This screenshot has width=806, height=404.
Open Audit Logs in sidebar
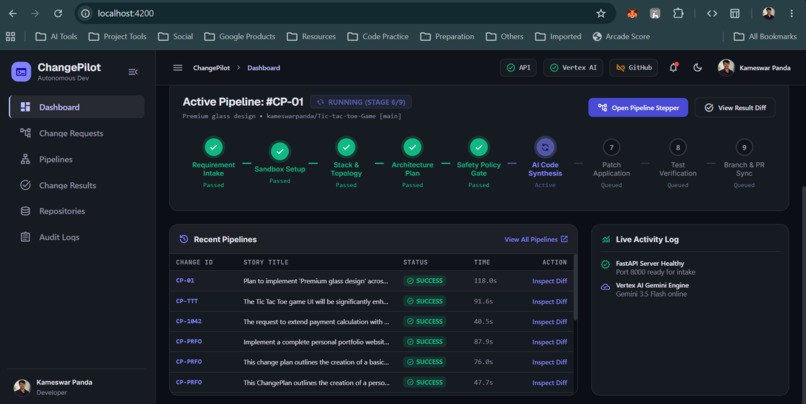pos(77,237)
